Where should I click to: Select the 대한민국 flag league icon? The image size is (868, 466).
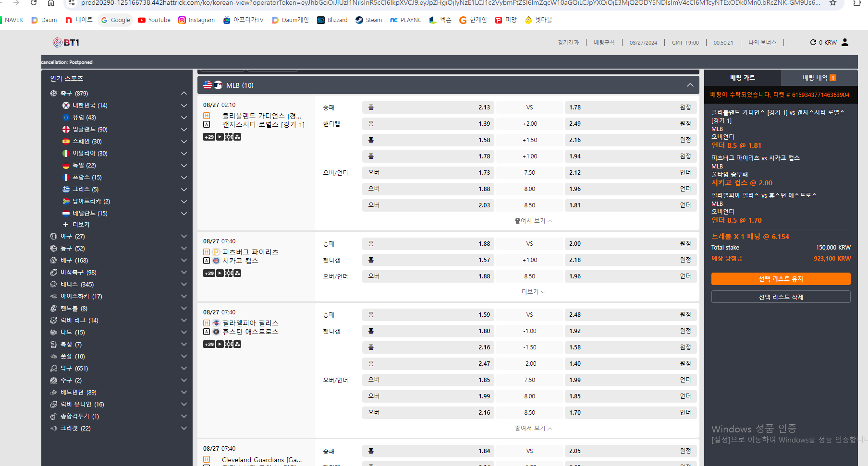(x=66, y=105)
